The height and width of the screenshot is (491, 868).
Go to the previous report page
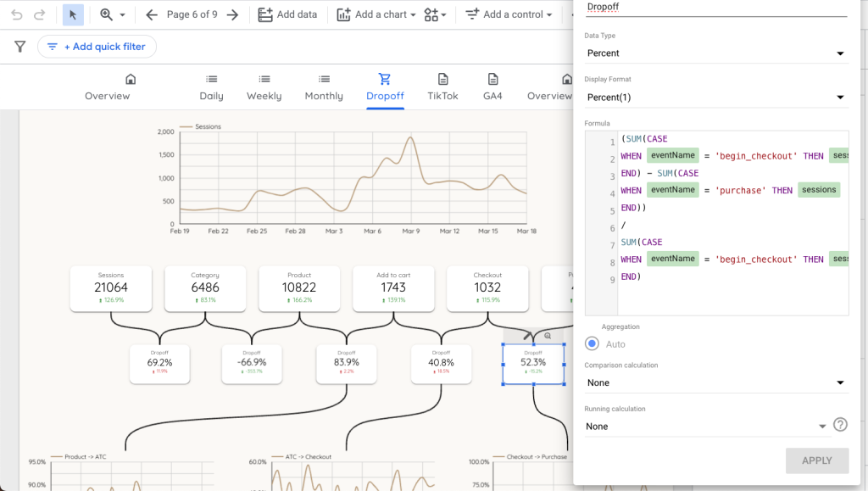pos(152,14)
